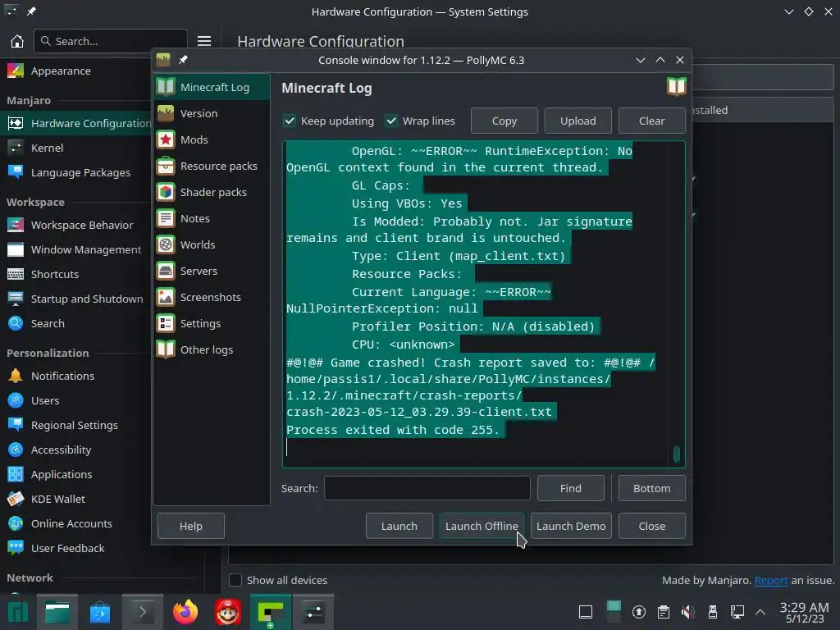Open the Shader packs page
Viewport: 840px width, 630px height.
point(212,192)
